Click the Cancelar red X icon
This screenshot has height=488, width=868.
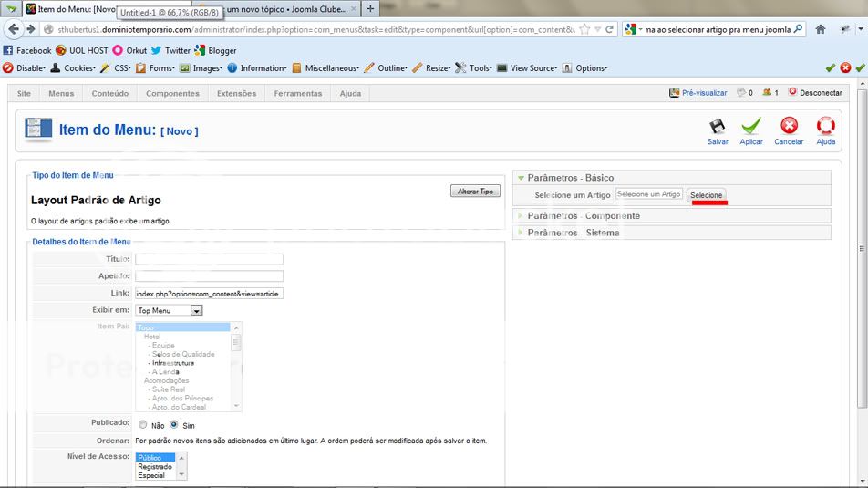click(789, 128)
